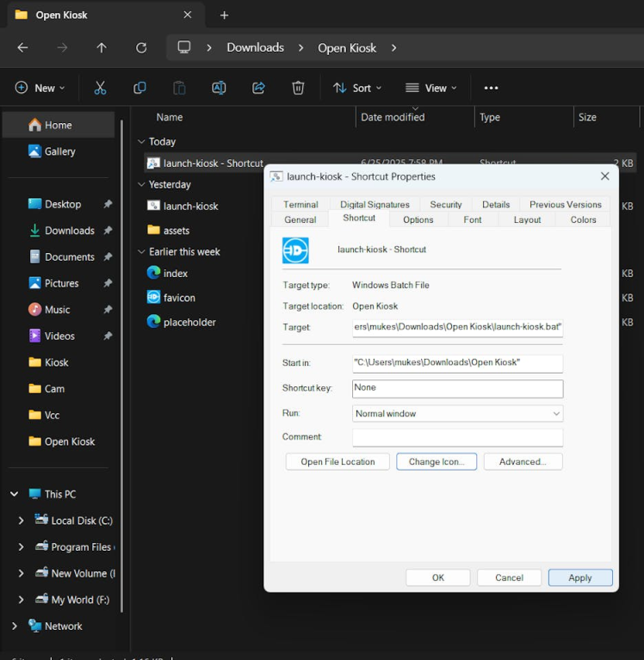Click the Delete trash icon
Screen dimensions: 644x660
(298, 88)
